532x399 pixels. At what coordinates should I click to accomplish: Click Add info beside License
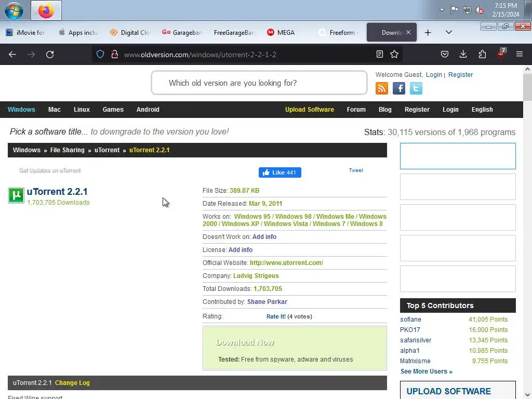241,250
